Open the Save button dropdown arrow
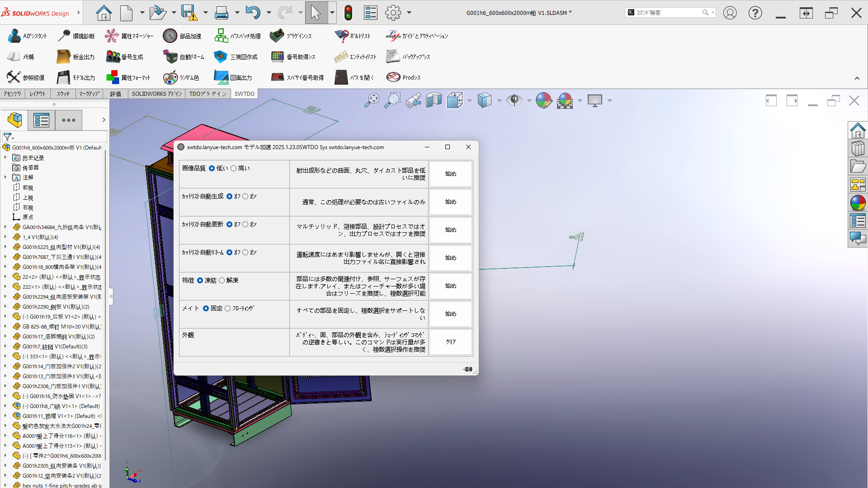Image resolution: width=868 pixels, height=488 pixels. click(x=205, y=13)
